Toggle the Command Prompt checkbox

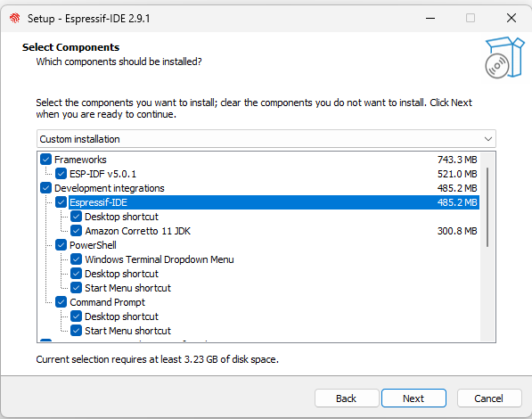tap(61, 302)
